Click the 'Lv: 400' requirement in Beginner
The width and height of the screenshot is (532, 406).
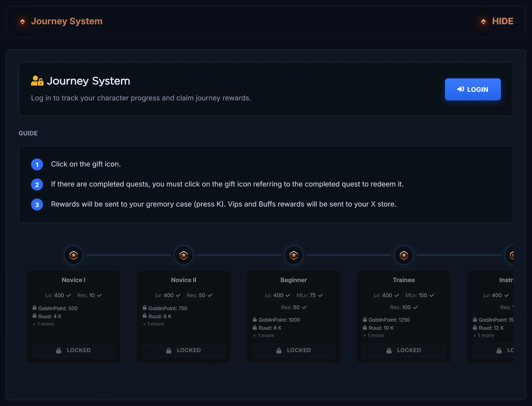tap(277, 295)
